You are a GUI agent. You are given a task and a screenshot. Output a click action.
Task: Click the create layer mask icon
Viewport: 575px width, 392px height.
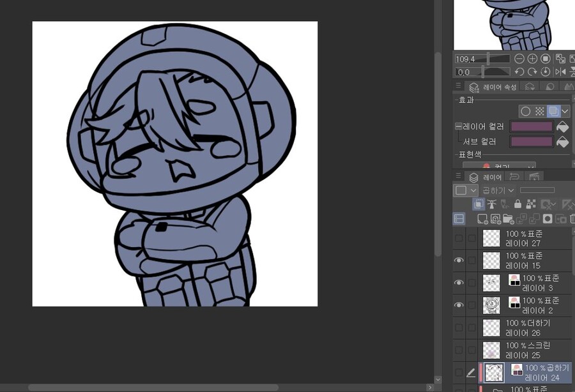click(548, 219)
